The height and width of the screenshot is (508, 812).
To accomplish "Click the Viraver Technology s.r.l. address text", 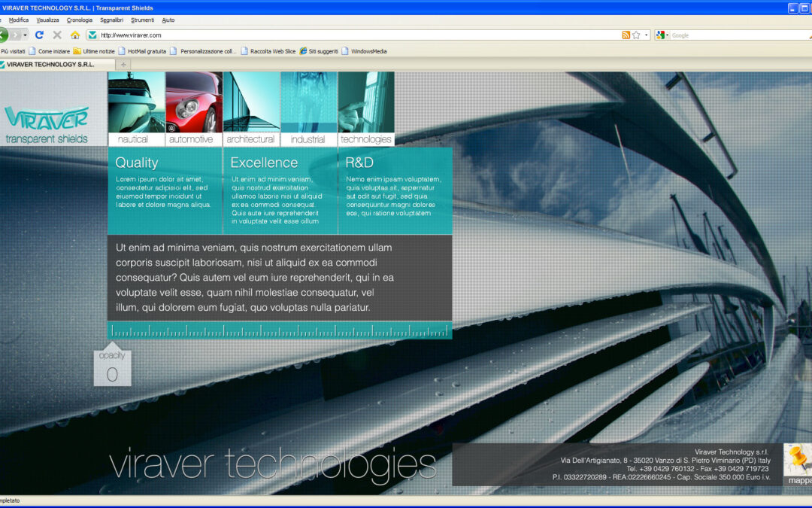I will tap(732, 452).
